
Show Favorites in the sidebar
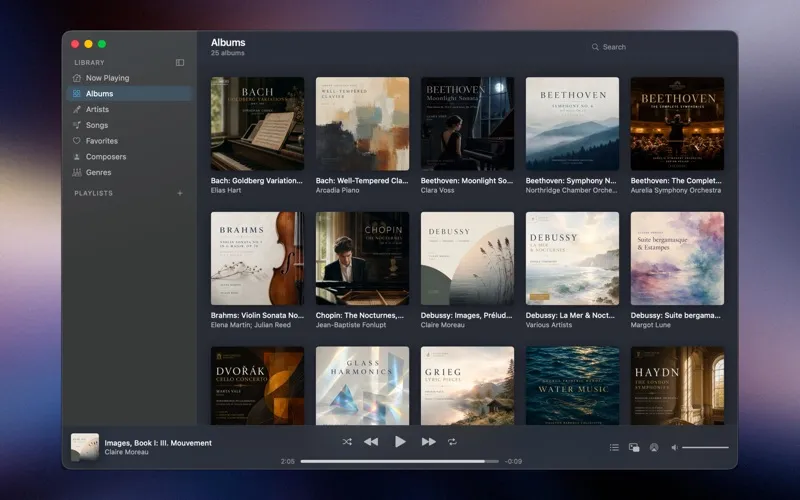[130, 141]
